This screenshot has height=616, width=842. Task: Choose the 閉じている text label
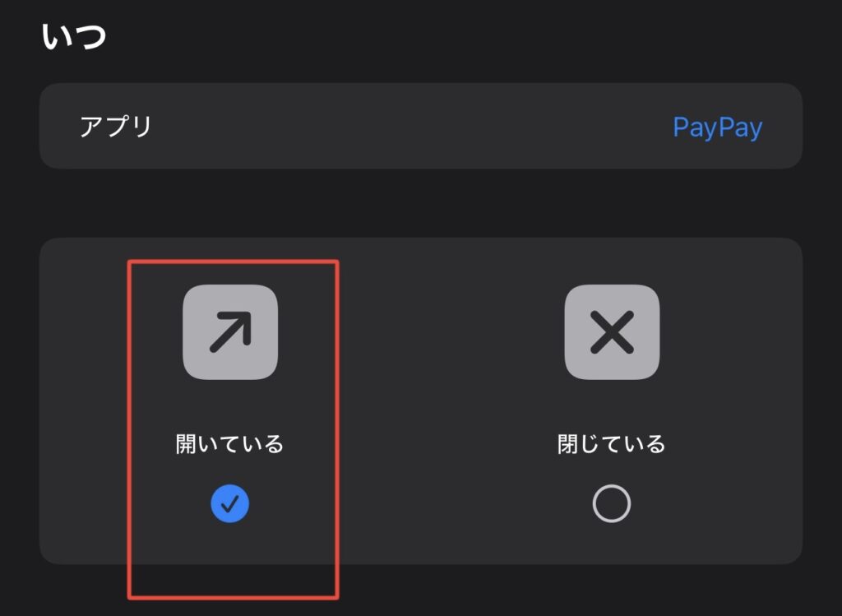click(x=612, y=444)
